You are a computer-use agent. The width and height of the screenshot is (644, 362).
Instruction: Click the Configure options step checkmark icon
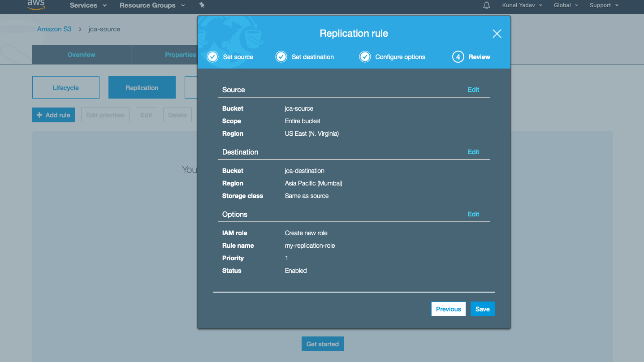click(365, 57)
